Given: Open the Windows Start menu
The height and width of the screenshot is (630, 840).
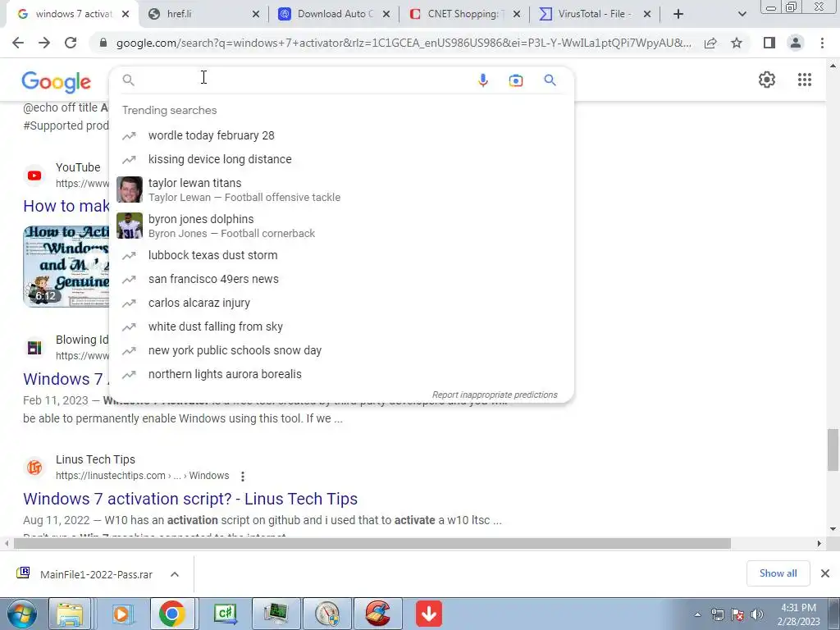Looking at the screenshot, I should coord(22,614).
